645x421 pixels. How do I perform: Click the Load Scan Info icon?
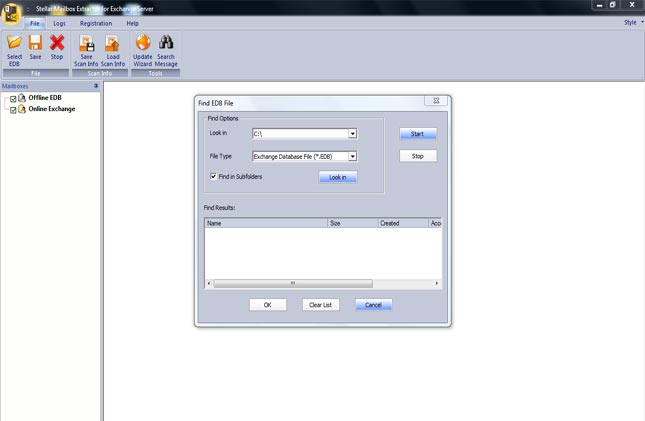click(x=112, y=43)
